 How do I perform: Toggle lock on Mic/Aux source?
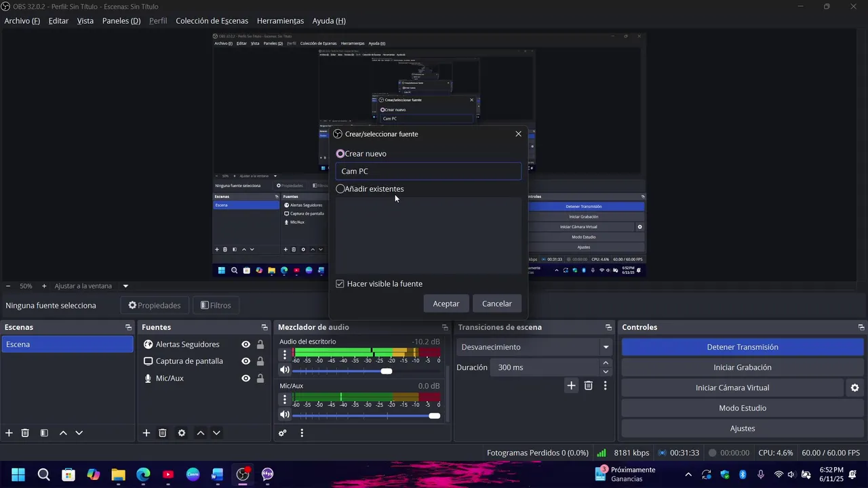click(260, 378)
